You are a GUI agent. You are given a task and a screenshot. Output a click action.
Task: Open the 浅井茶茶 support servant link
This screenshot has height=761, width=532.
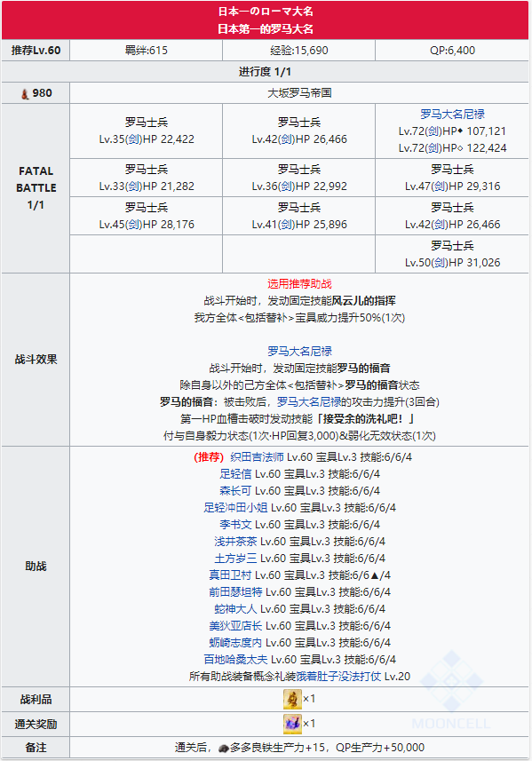pos(235,541)
